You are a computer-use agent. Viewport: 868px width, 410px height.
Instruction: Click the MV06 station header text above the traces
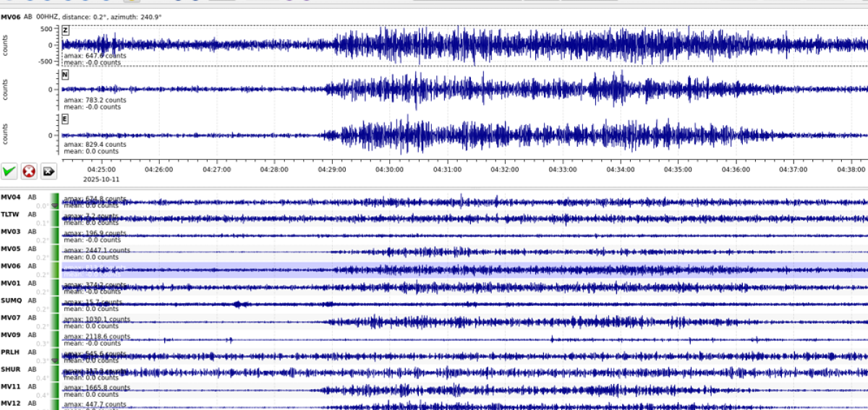tap(10, 17)
